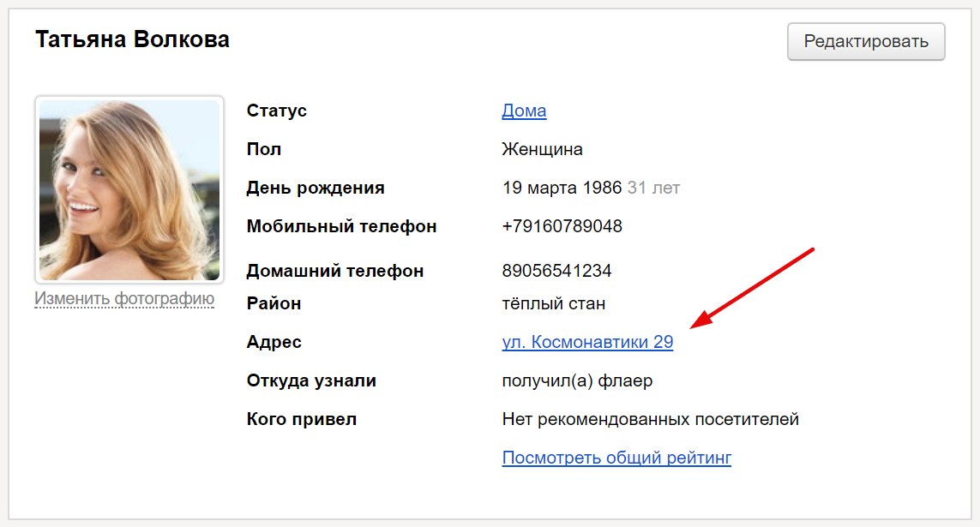Click Татьяна Волкова's profile photo
This screenshot has height=527, width=980.
click(x=129, y=189)
